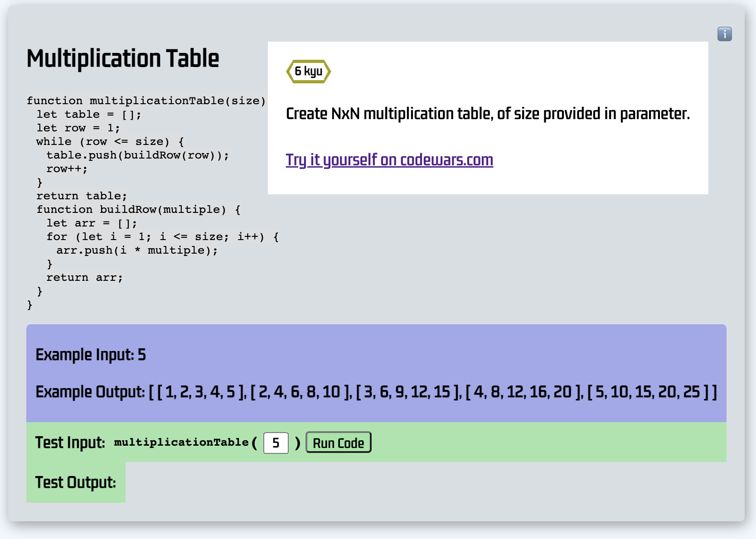Focus the test input number field

click(276, 443)
